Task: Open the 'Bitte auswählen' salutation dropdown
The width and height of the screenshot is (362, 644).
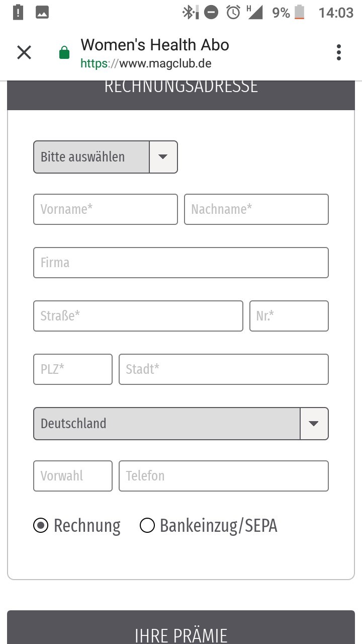Action: [106, 157]
